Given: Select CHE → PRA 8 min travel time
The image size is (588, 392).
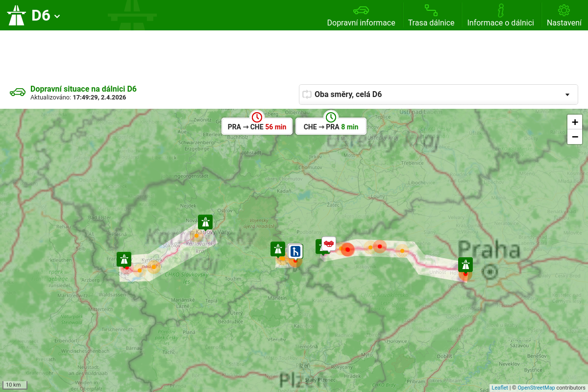Looking at the screenshot, I should coord(331,126).
